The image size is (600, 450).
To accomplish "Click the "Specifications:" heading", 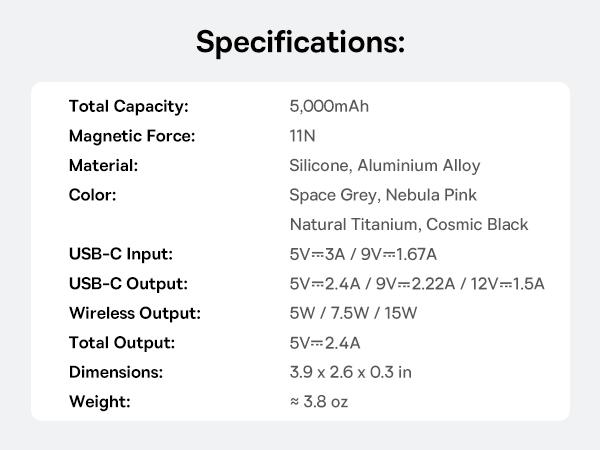I will 300,42.
